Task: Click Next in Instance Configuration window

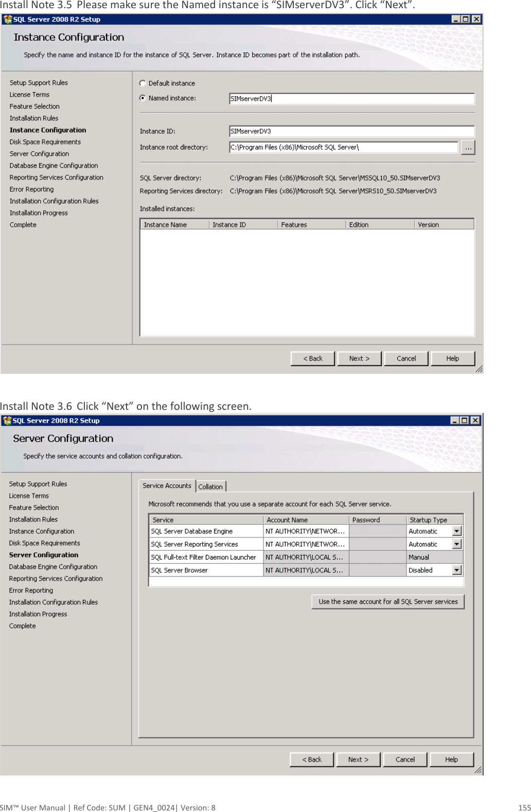Action: (359, 358)
